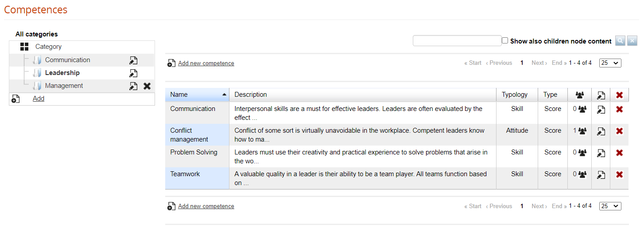Click the top Add new competence link
The image size is (644, 241).
click(x=206, y=63)
